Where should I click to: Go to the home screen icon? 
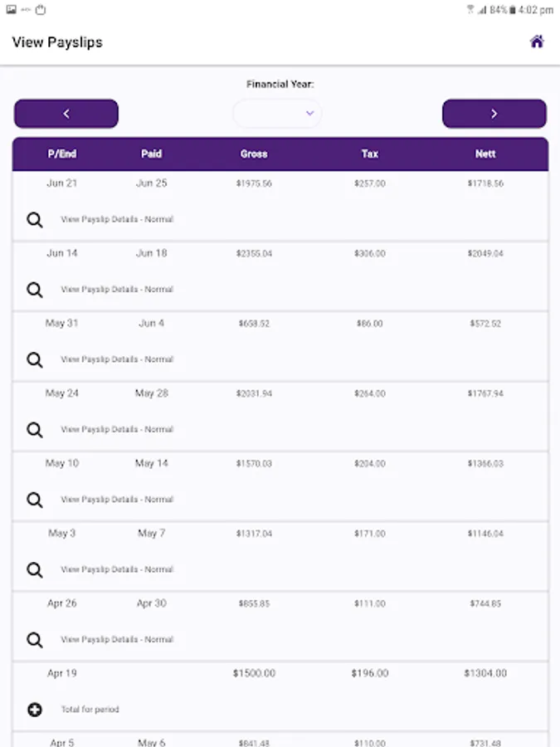click(537, 41)
